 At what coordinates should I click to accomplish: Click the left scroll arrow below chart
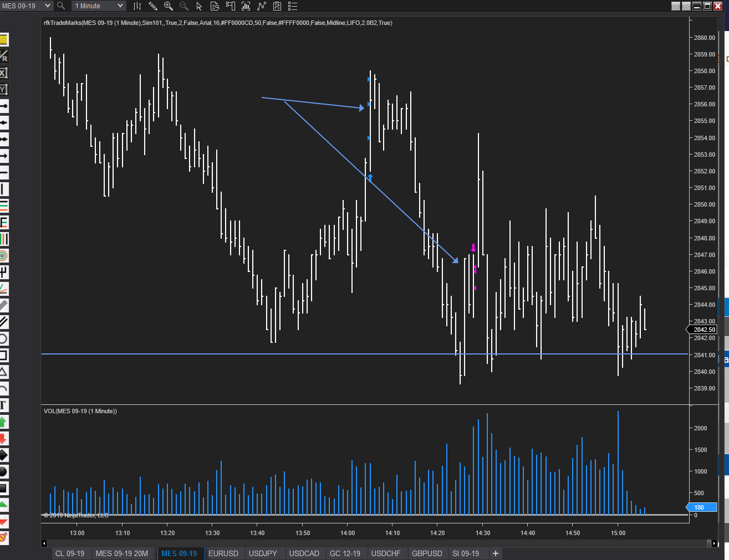click(x=44, y=543)
